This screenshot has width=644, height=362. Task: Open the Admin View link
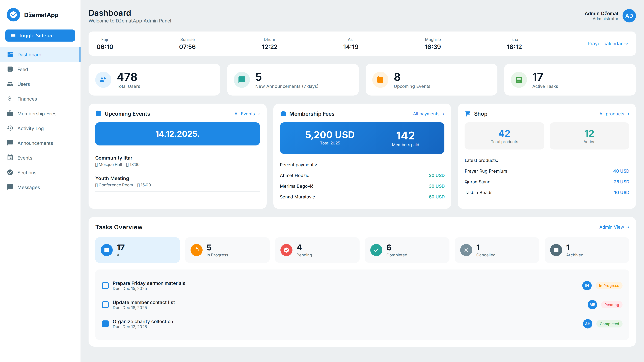click(614, 227)
